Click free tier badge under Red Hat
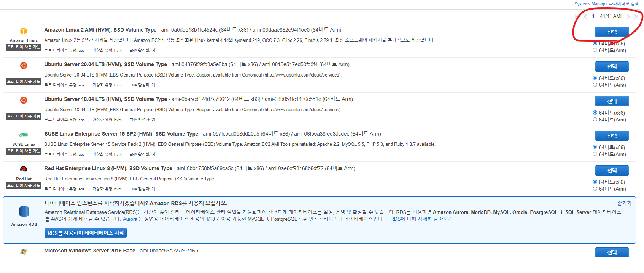644x273 pixels. click(x=24, y=185)
